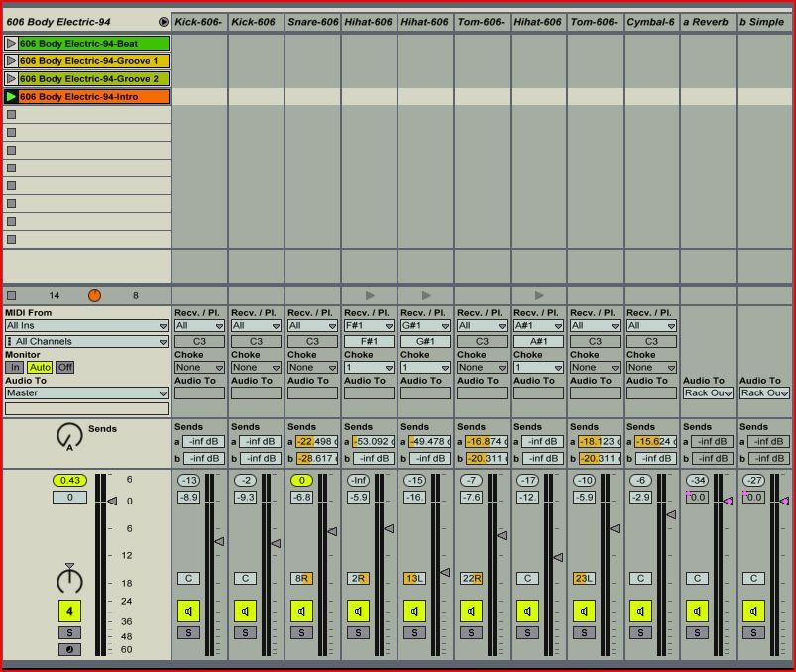
Task: Arm the main track for recording
Action: point(69,649)
